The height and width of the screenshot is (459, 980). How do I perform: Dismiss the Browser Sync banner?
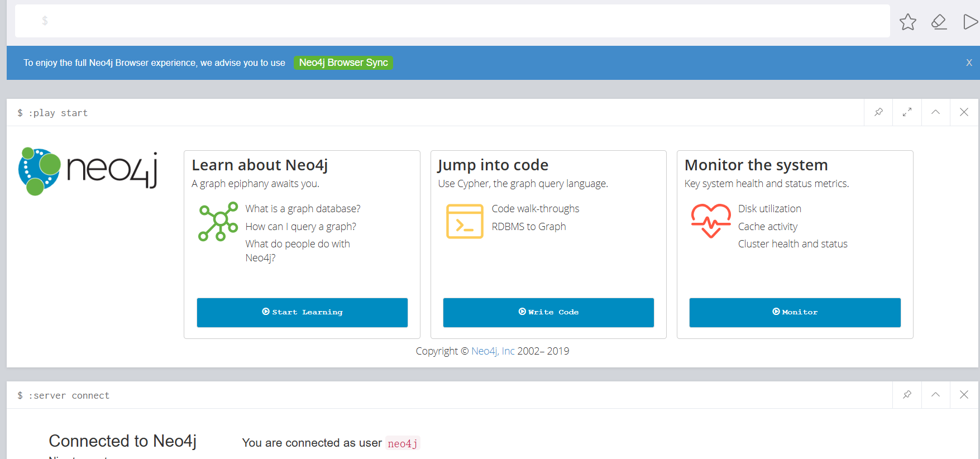point(969,63)
